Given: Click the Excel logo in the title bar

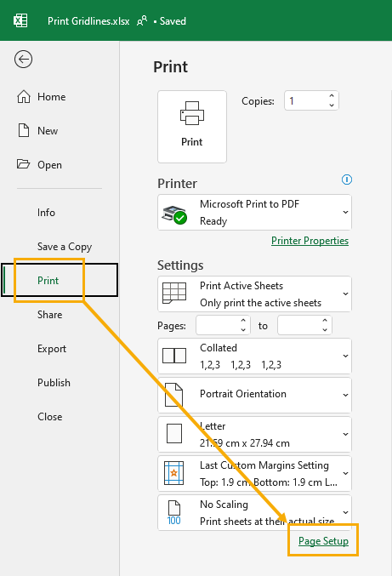Looking at the screenshot, I should pos(20,20).
